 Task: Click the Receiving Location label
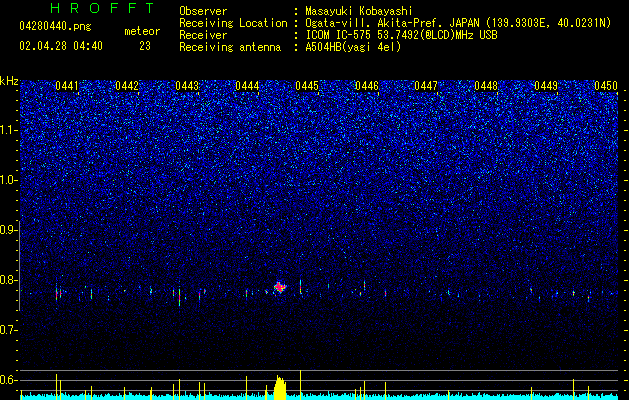[x=233, y=23]
